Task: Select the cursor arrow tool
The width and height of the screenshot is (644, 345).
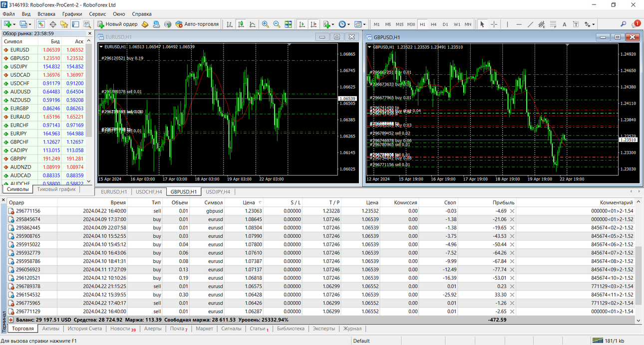Action: coord(482,24)
